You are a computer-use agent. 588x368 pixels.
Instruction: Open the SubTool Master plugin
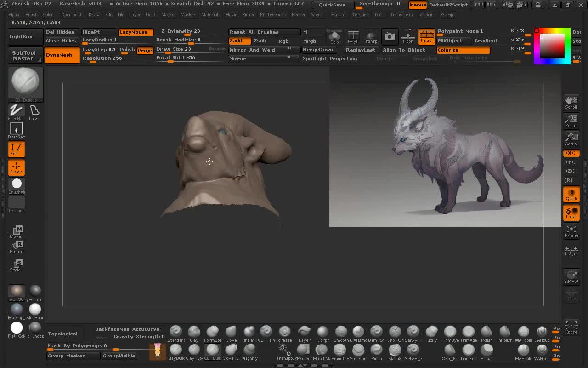point(25,55)
